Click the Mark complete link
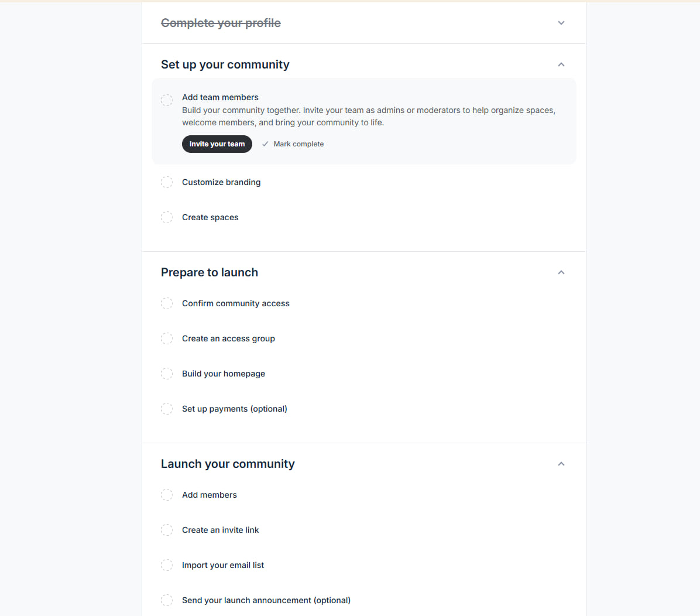 (298, 144)
